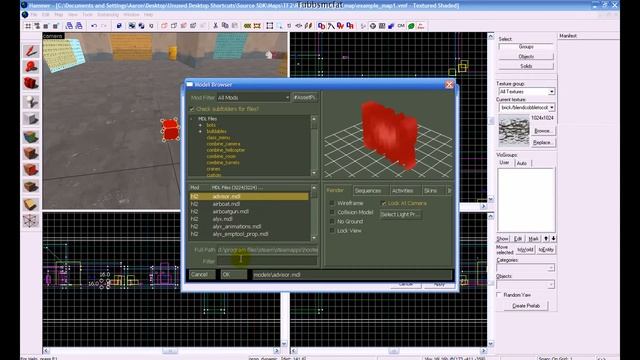Enable the Collision Model checkbox
This screenshot has width=640, height=360.
point(332,212)
